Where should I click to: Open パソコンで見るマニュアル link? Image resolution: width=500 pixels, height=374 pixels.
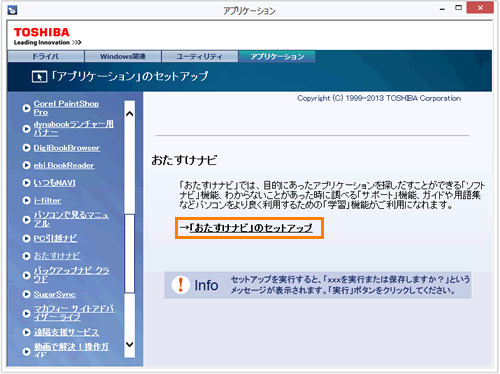click(71, 219)
